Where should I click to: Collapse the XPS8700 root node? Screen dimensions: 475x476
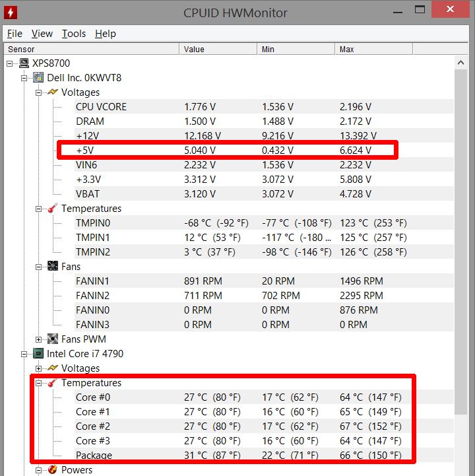pos(10,63)
